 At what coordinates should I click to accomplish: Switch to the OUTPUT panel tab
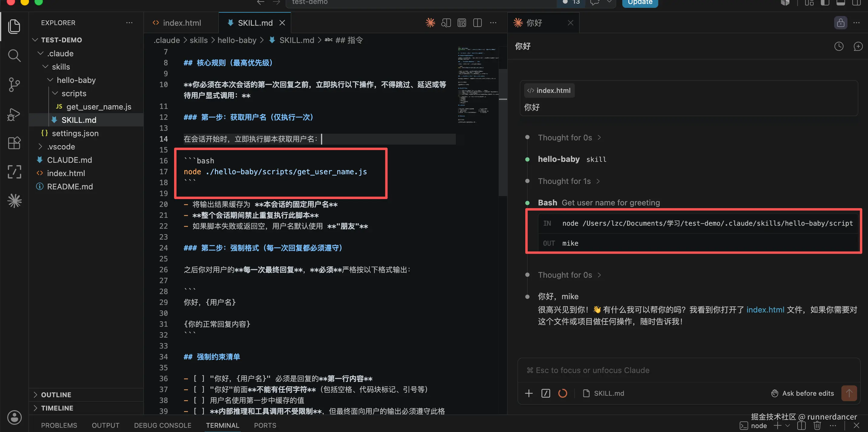click(x=105, y=425)
